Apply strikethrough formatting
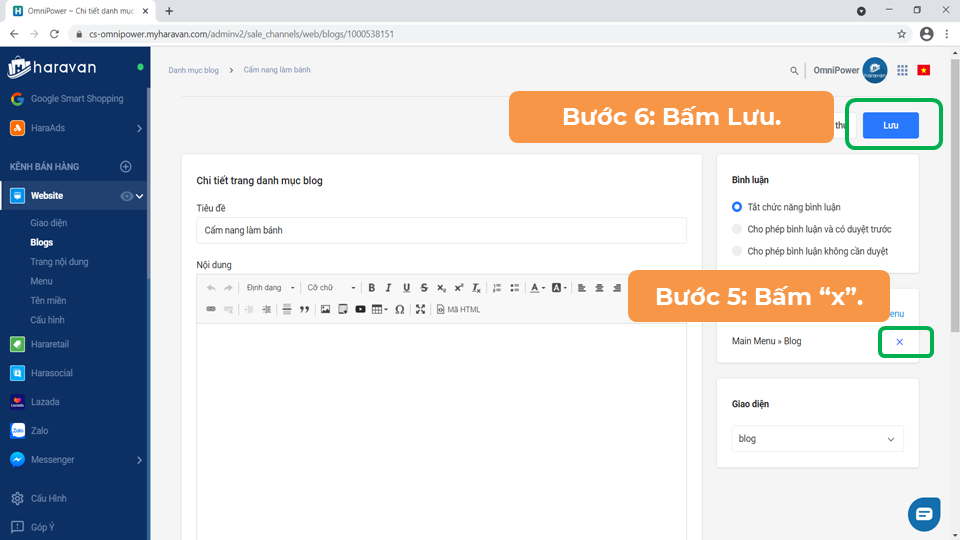Viewport: 960px width, 540px height. pos(424,288)
